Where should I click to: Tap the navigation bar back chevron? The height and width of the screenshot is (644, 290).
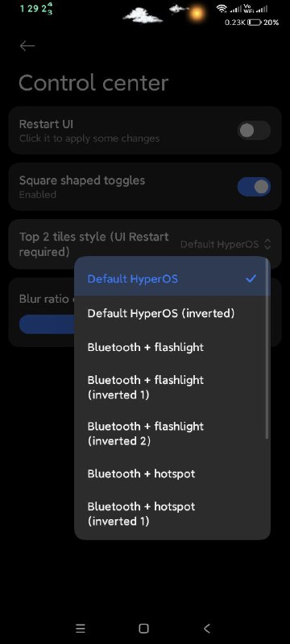coord(207,628)
